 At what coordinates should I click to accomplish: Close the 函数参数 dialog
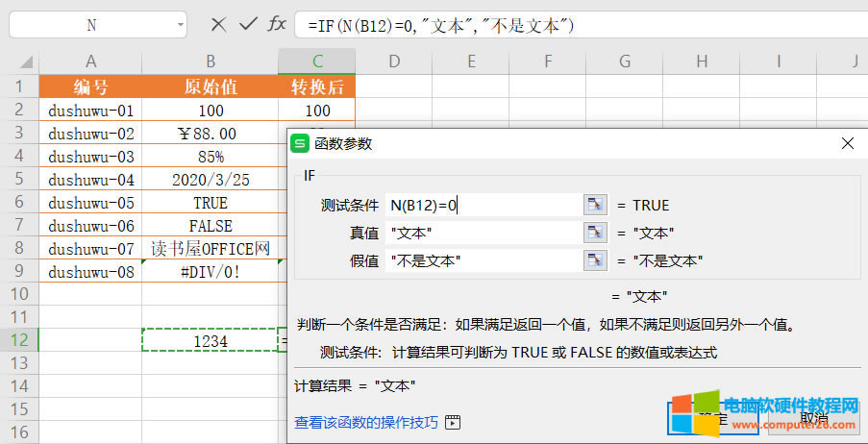[847, 143]
